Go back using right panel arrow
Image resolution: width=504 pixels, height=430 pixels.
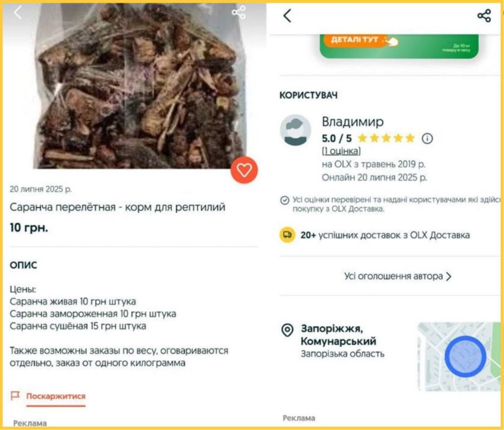coord(287,15)
